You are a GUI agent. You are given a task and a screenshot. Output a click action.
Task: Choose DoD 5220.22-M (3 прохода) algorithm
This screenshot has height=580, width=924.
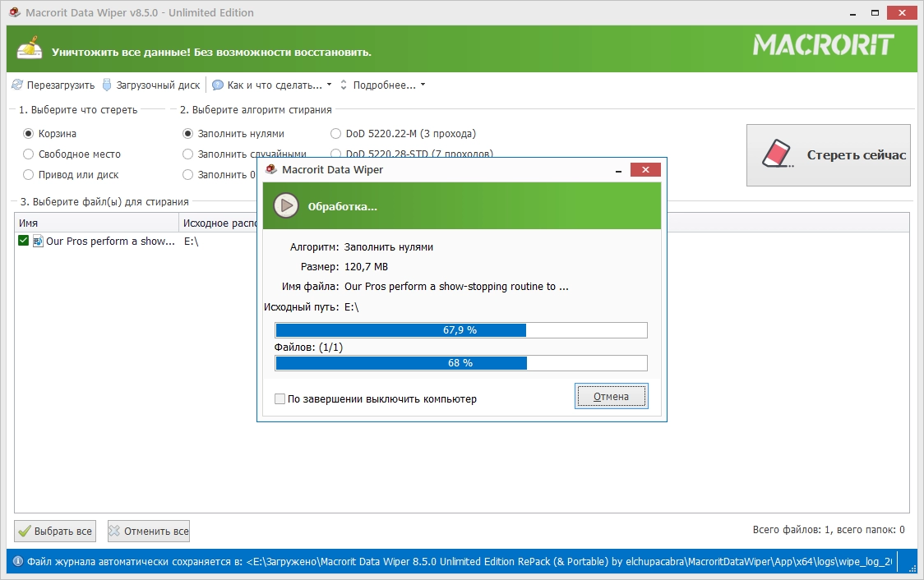click(336, 134)
